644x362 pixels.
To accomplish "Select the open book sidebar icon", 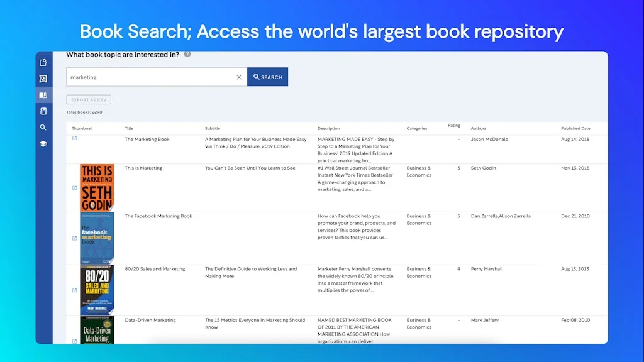I will pos(43,95).
